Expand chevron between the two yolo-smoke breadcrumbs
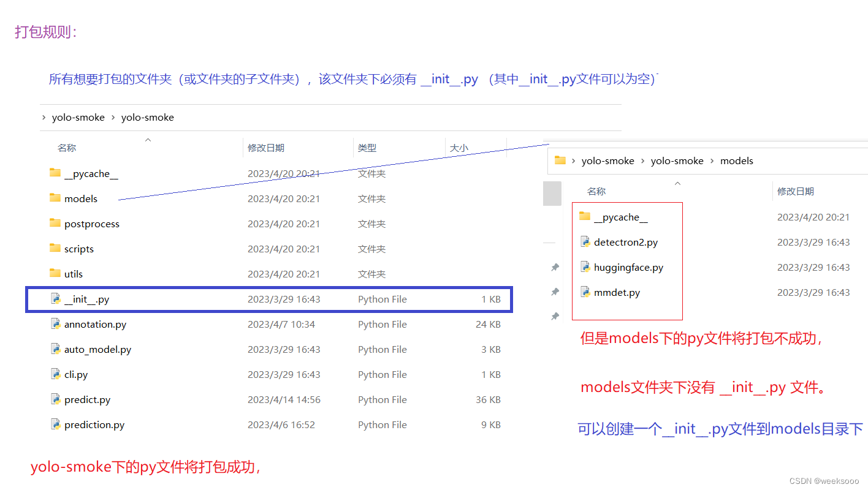This screenshot has width=868, height=490. click(113, 118)
